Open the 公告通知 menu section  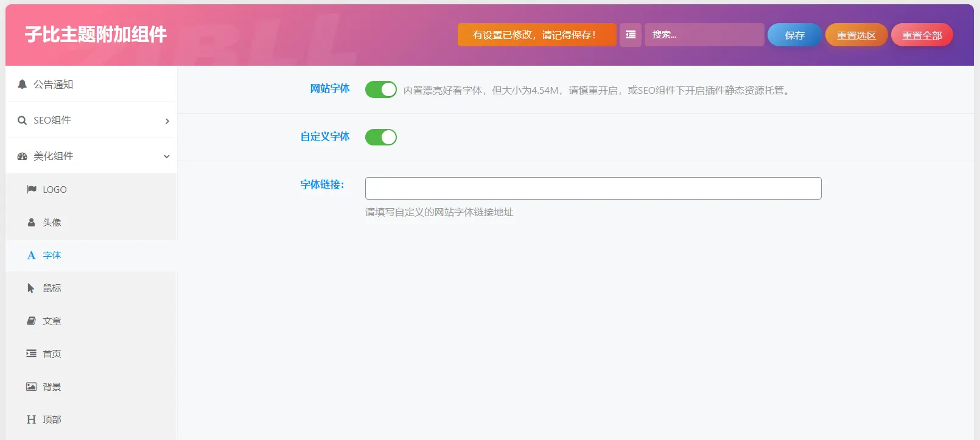click(x=91, y=84)
